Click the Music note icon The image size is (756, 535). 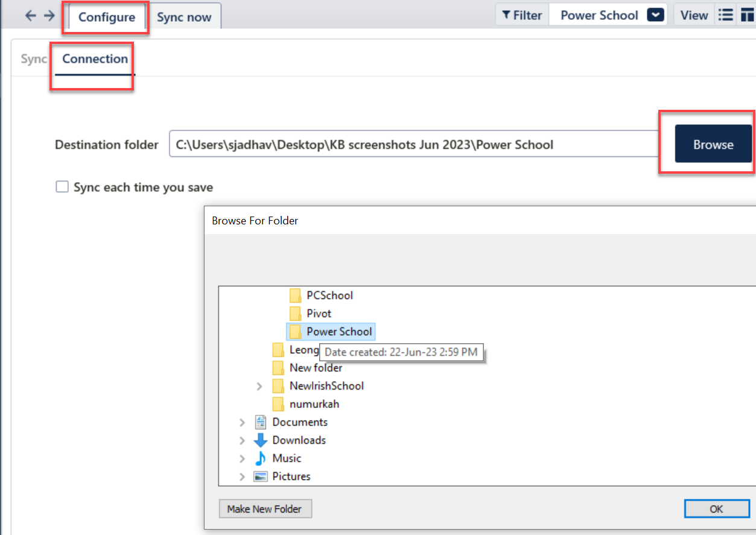click(x=261, y=458)
